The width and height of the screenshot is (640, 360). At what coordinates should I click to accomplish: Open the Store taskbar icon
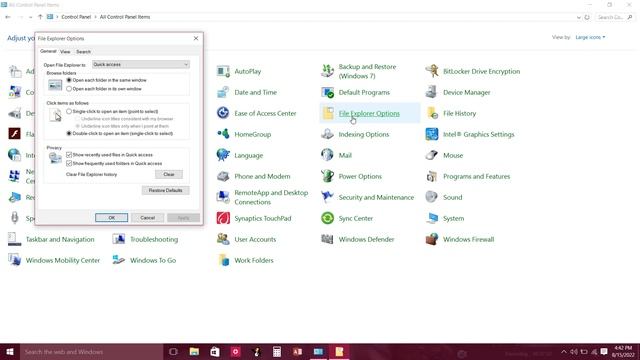[215, 352]
